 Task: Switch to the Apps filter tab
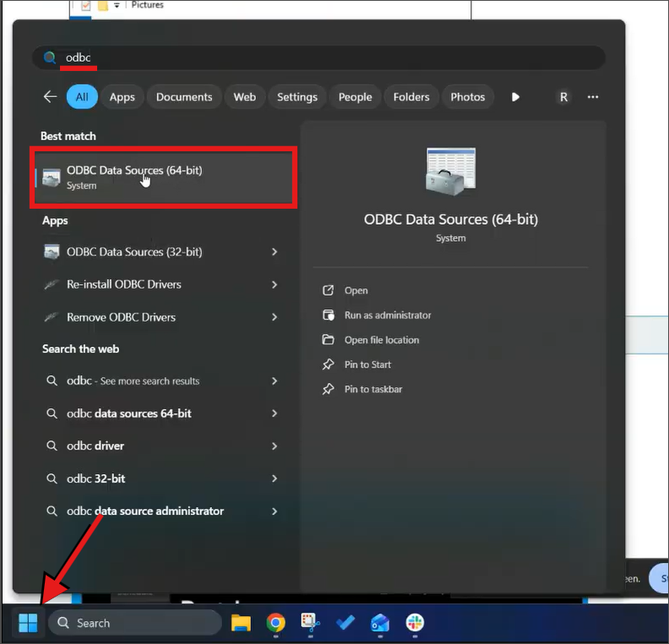[122, 96]
